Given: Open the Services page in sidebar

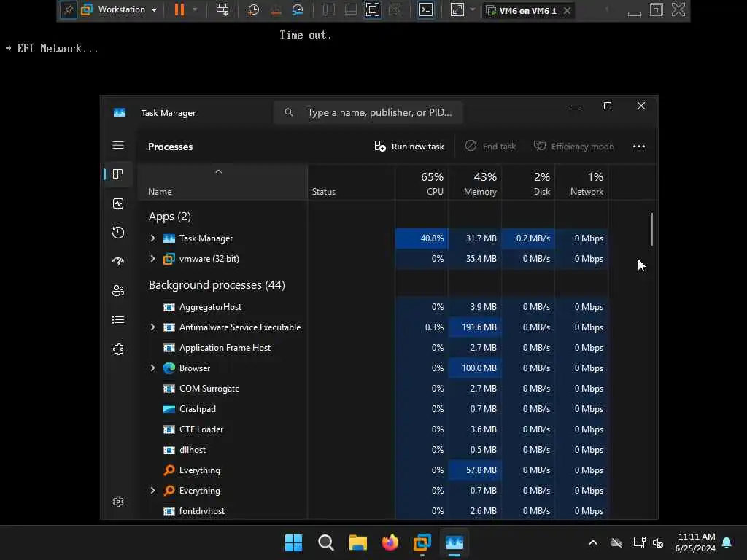Looking at the screenshot, I should pos(118,349).
